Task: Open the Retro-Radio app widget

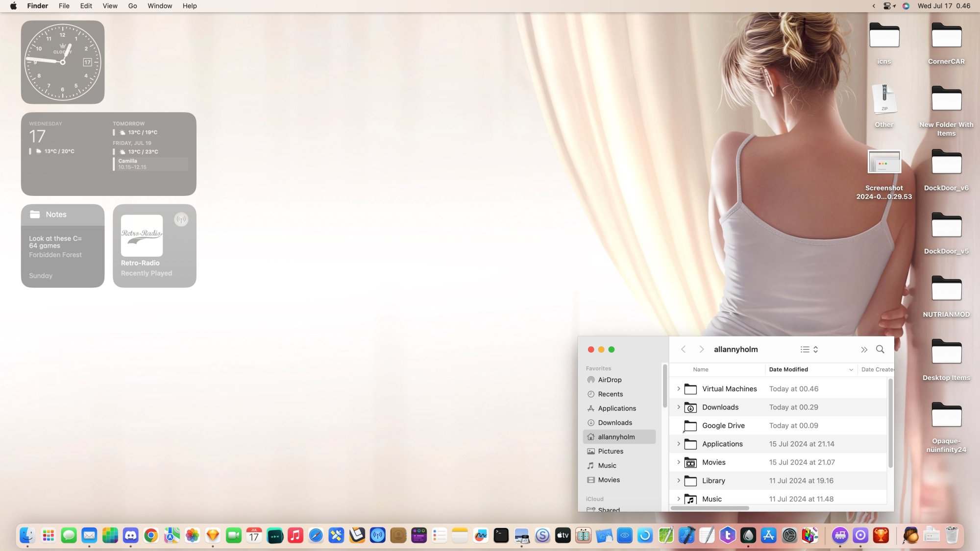Action: click(154, 245)
